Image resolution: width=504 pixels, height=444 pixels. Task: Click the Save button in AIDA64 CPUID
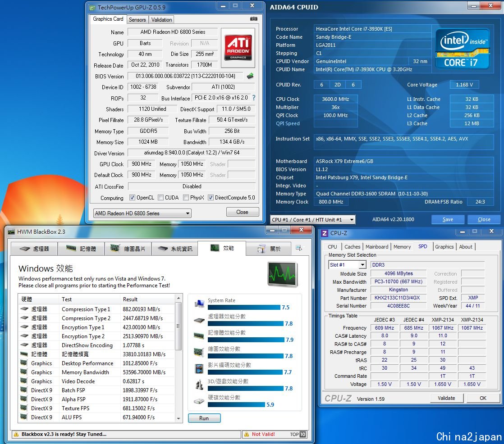click(x=448, y=219)
